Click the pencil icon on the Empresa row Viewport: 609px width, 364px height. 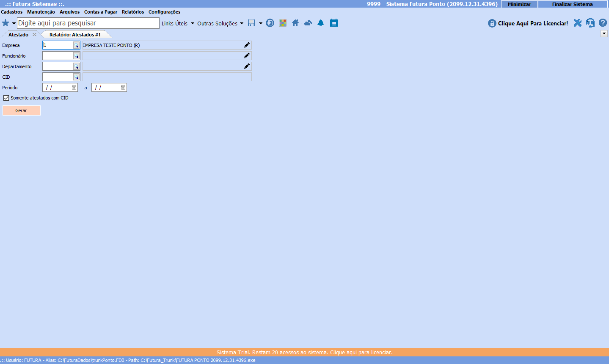247,45
